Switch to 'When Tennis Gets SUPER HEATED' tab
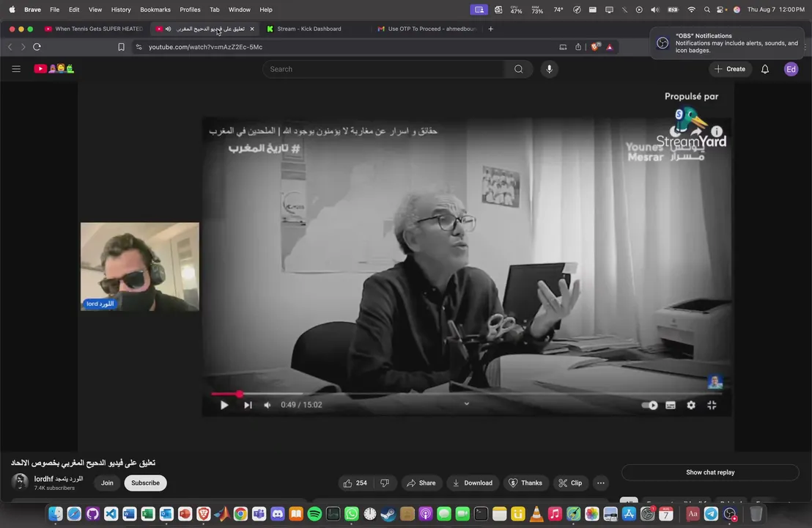Image resolution: width=812 pixels, height=528 pixels. click(x=94, y=29)
